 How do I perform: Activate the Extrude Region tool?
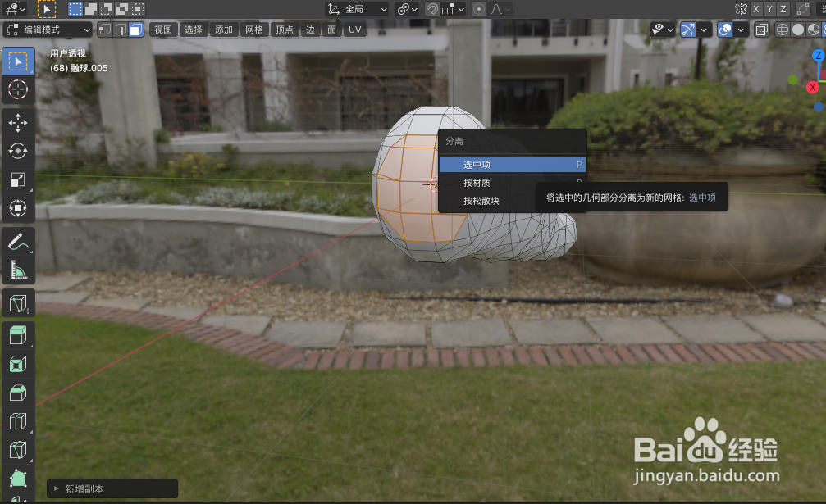(x=18, y=336)
